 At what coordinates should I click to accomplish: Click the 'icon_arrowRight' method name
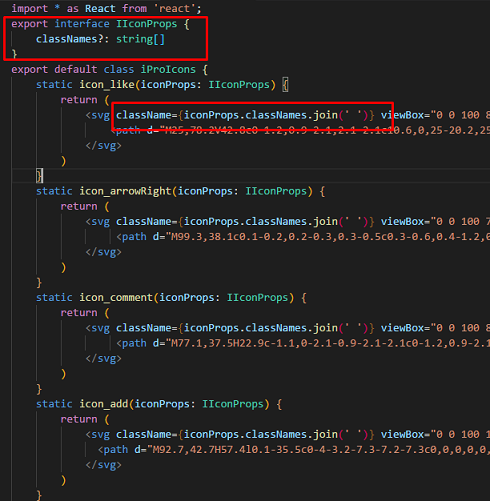[125, 191]
